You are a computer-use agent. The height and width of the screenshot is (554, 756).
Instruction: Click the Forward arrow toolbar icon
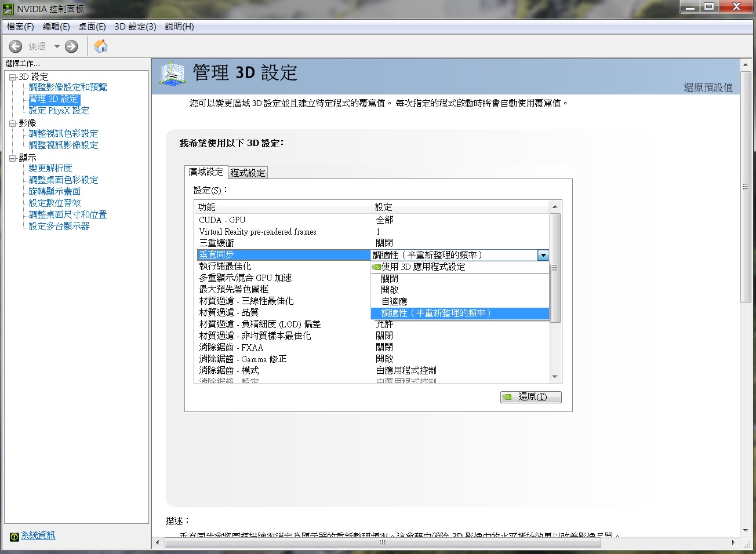point(71,46)
